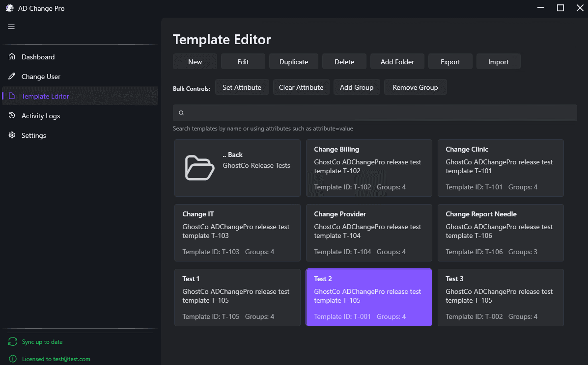Click Template ID: T-002 text
The width and height of the screenshot is (588, 365).
tap(474, 316)
